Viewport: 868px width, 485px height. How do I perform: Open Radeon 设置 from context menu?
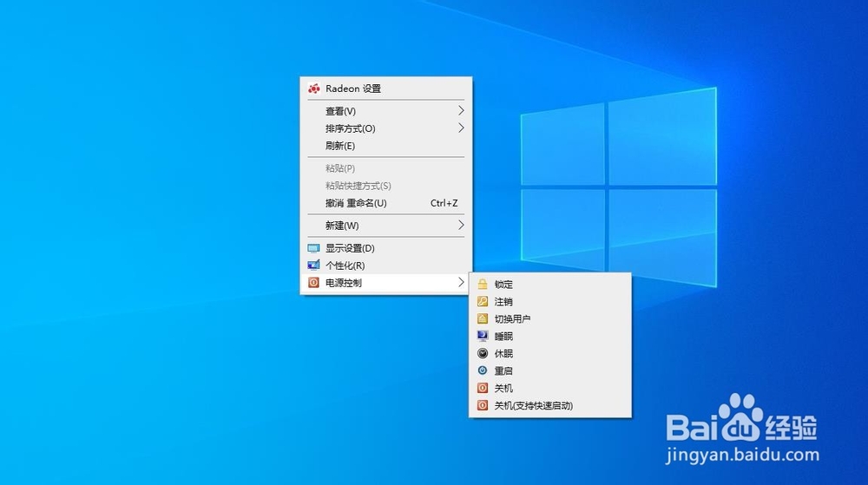(x=386, y=88)
